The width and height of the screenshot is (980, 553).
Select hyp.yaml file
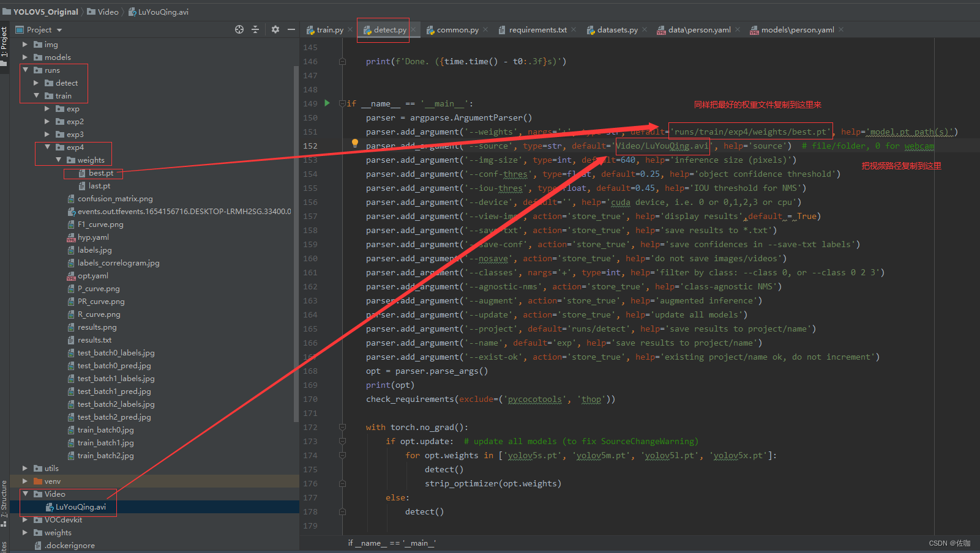[x=88, y=237]
